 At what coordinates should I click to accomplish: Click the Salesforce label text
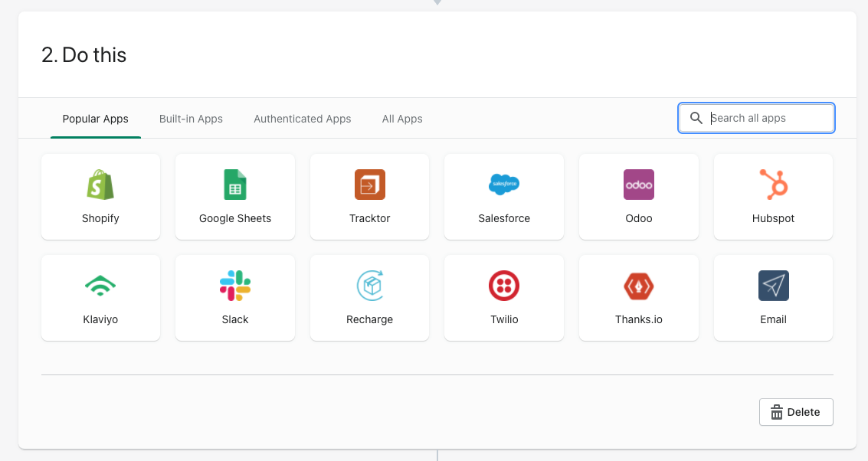(x=504, y=218)
